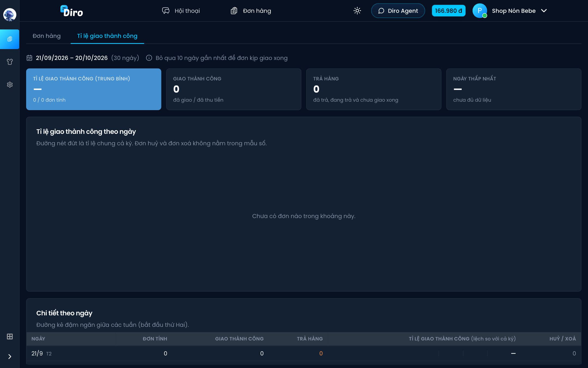The image size is (588, 368).
Task: Toggle light theme with the sun icon
Action: click(x=357, y=11)
